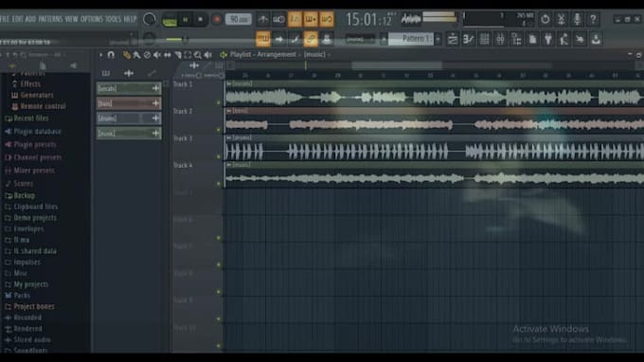Select the [vocals] clip in picker
This screenshot has height=362, width=644.
pos(129,88)
